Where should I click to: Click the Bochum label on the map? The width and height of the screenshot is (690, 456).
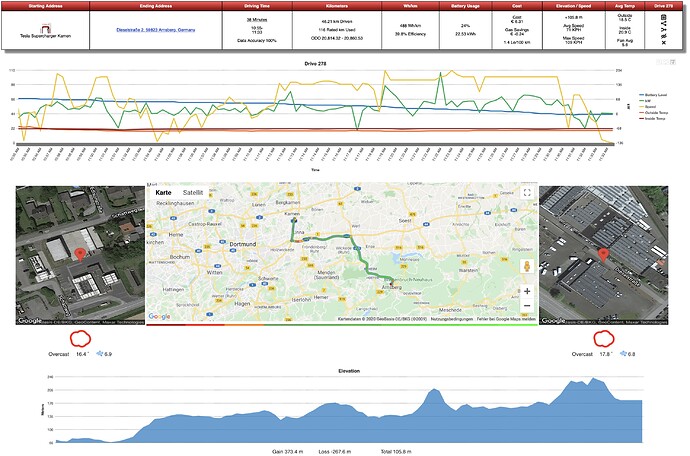[180, 257]
